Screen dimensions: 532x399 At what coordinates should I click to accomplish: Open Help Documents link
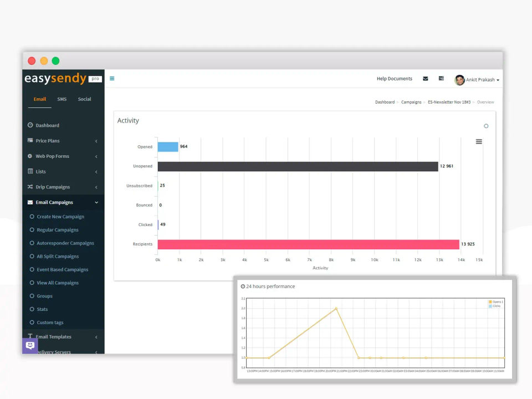(394, 79)
